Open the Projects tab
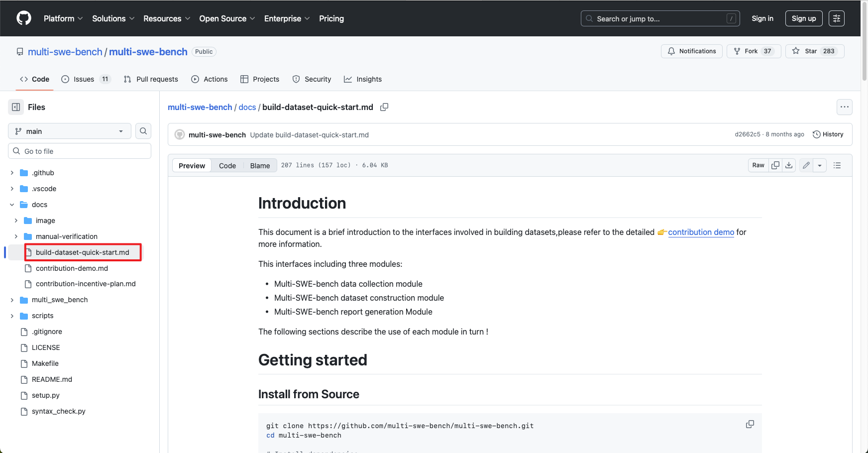Image resolution: width=868 pixels, height=453 pixels. tap(260, 79)
